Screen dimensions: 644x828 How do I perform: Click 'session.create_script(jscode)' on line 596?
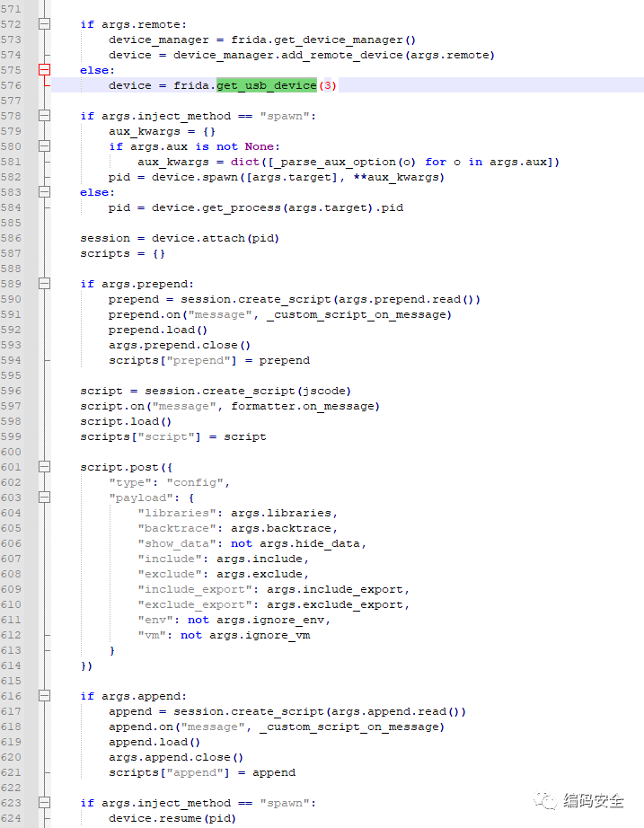point(248,392)
